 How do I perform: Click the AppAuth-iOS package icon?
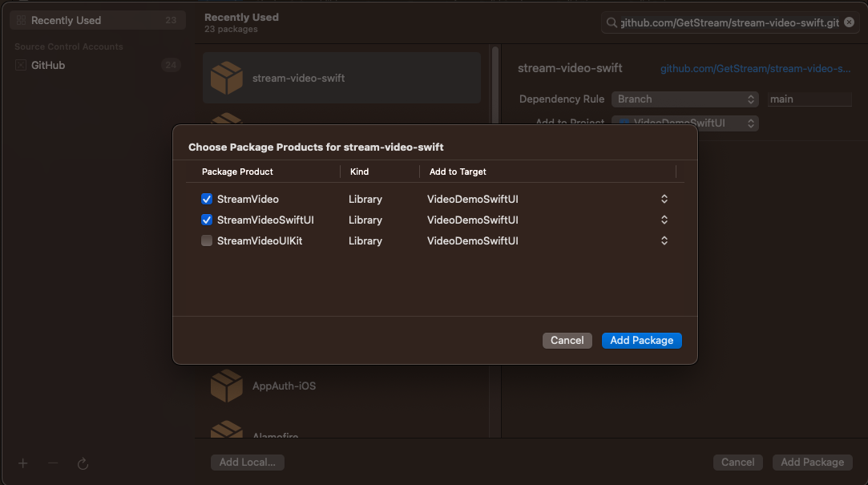[227, 386]
